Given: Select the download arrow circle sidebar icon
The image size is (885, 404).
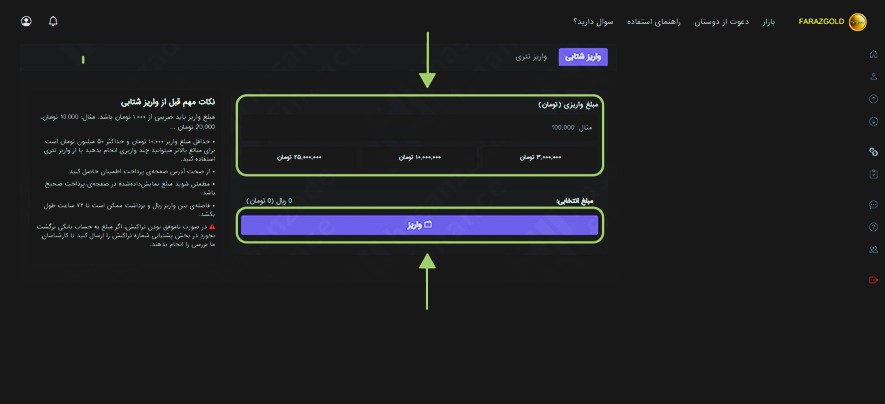Looking at the screenshot, I should 873,121.
